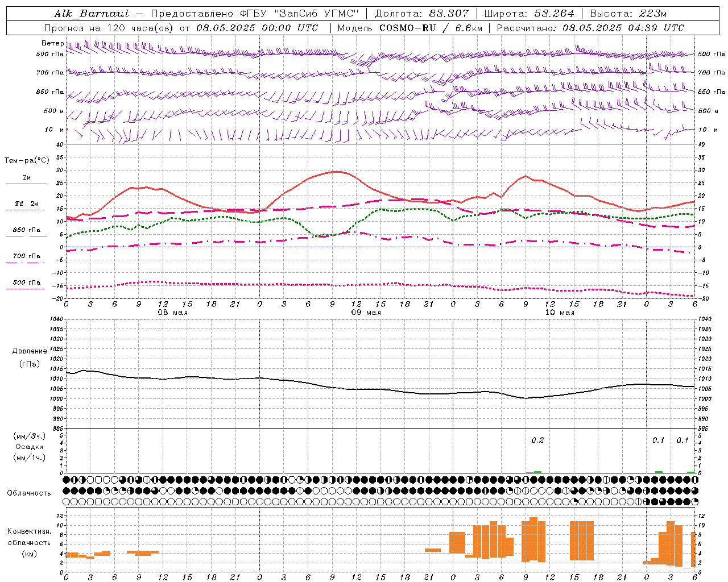The width and height of the screenshot is (728, 582).
Task: Select the model name COSMO-RU / 6.6км
Action: tap(431, 28)
